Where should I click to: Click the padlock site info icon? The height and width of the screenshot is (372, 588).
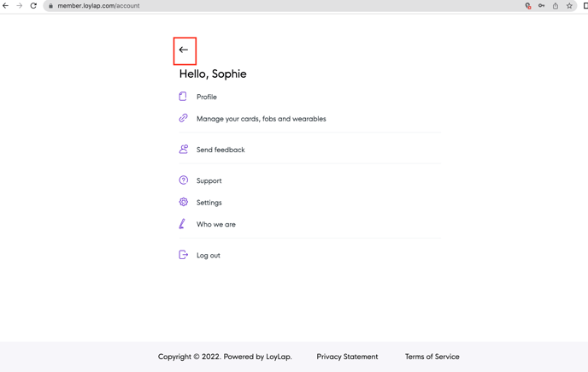point(51,6)
